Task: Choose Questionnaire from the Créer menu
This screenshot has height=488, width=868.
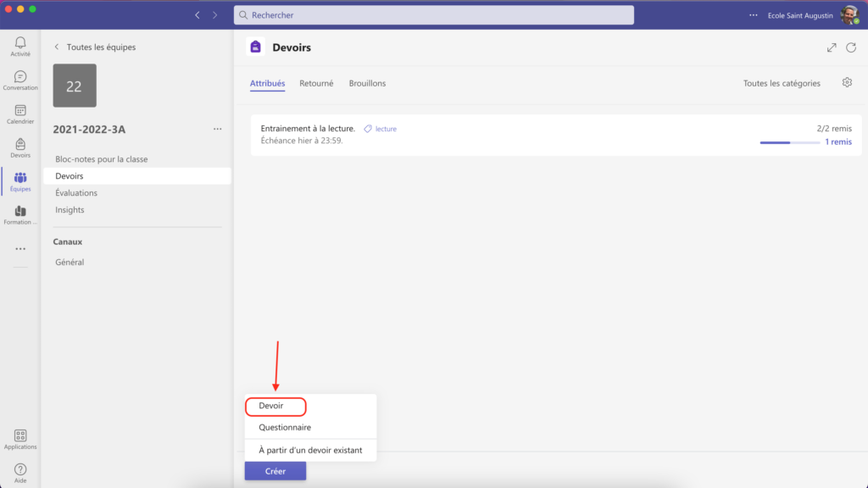Action: [x=285, y=428]
